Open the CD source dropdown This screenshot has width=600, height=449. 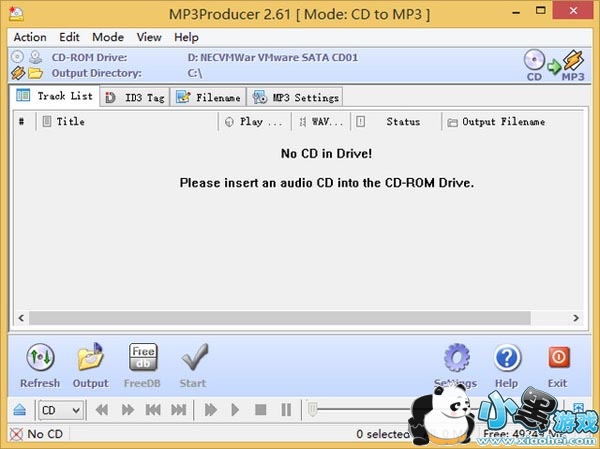pyautogui.click(x=60, y=410)
